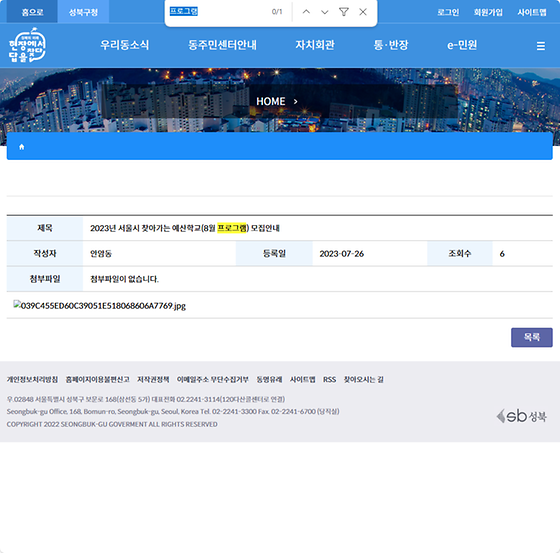The height and width of the screenshot is (553, 560).
Task: Open 저작권정책 footer link
Action: (153, 379)
